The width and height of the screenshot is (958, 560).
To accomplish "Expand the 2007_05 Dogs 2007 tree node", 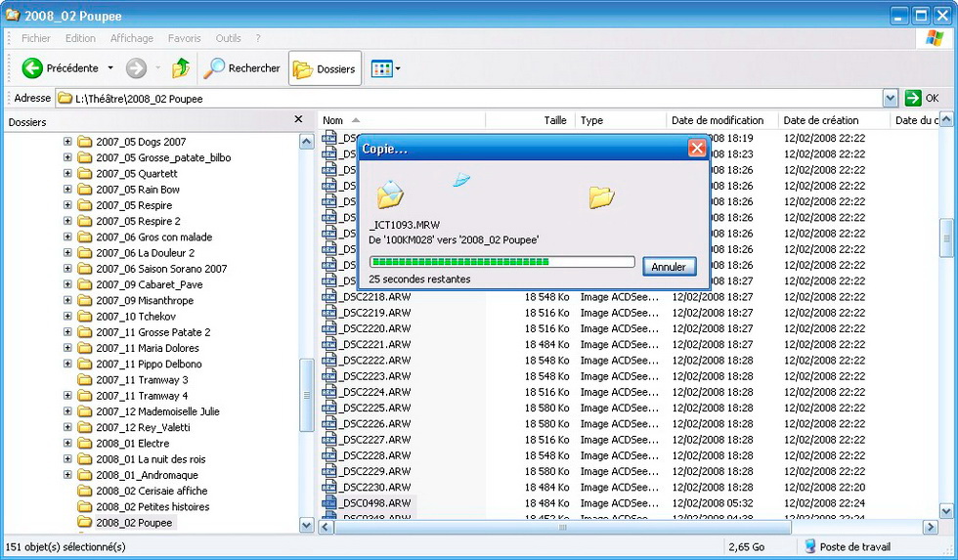I will click(x=67, y=142).
